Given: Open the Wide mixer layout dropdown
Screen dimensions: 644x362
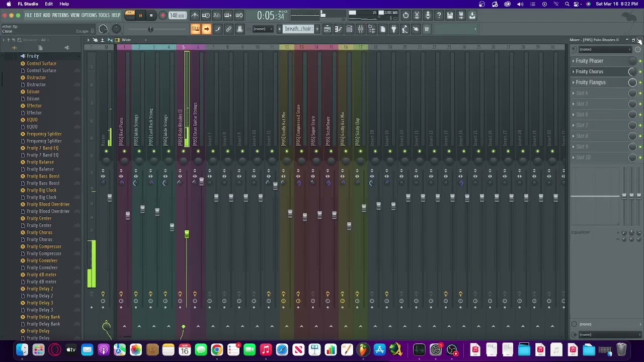Looking at the screenshot, I should coord(126,40).
